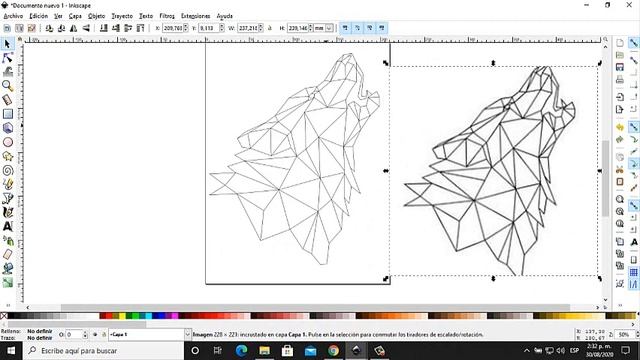Select all objects in all layers

pos(19,28)
